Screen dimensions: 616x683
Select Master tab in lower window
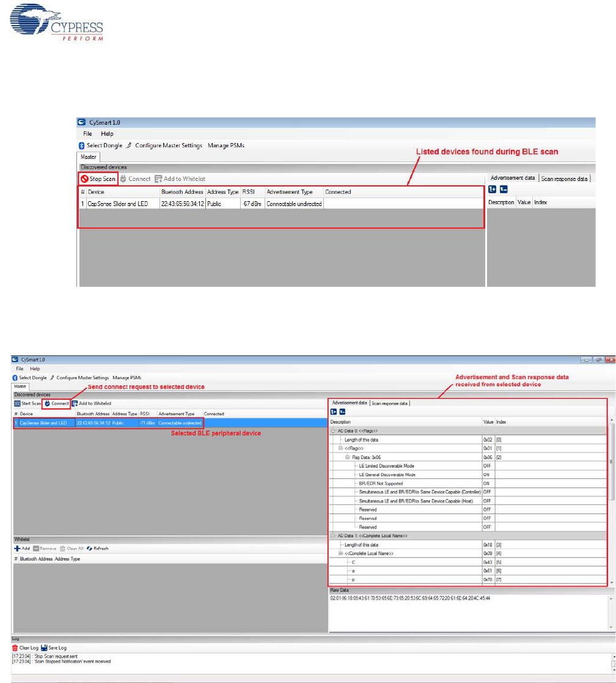(x=20, y=386)
